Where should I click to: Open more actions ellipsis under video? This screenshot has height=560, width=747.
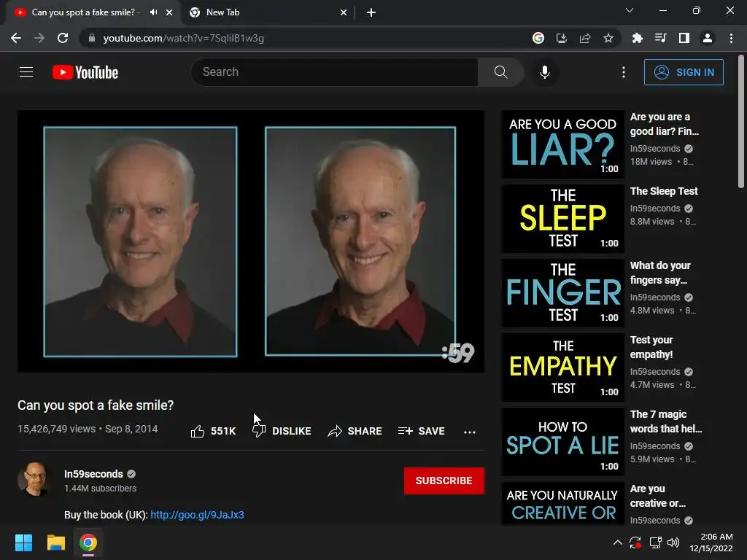click(x=470, y=432)
